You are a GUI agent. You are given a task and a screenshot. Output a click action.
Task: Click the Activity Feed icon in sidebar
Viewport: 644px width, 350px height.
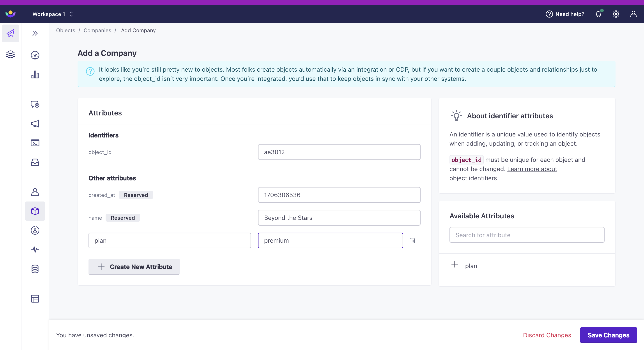click(35, 249)
